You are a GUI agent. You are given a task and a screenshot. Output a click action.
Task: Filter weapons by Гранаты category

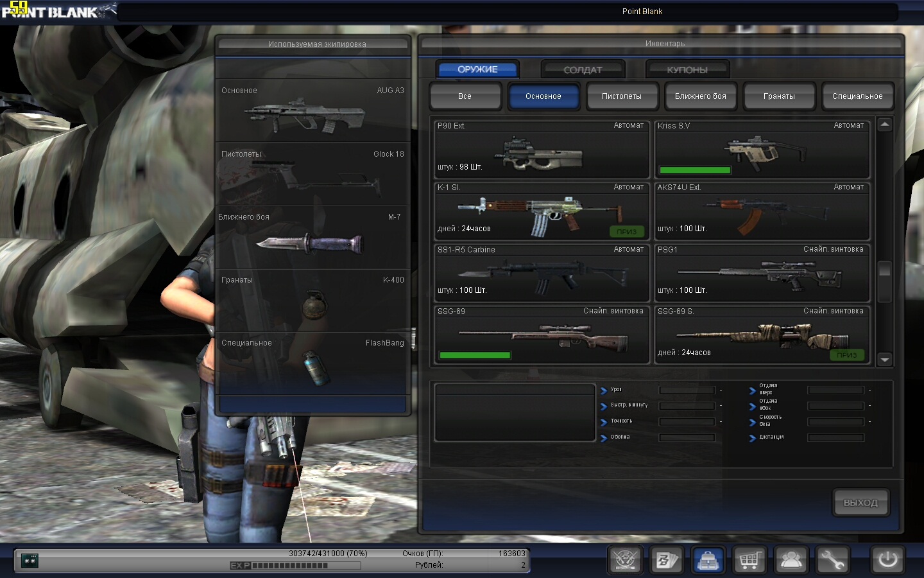[779, 96]
